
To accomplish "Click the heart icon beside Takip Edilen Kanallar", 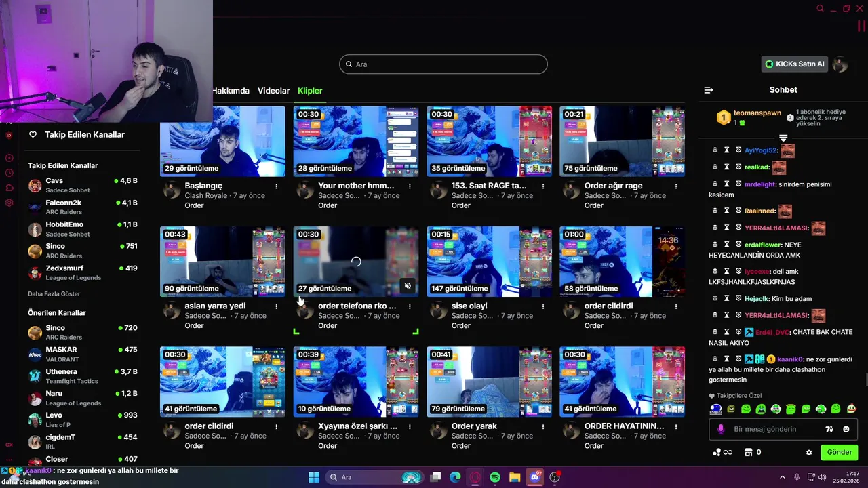I will tap(33, 135).
